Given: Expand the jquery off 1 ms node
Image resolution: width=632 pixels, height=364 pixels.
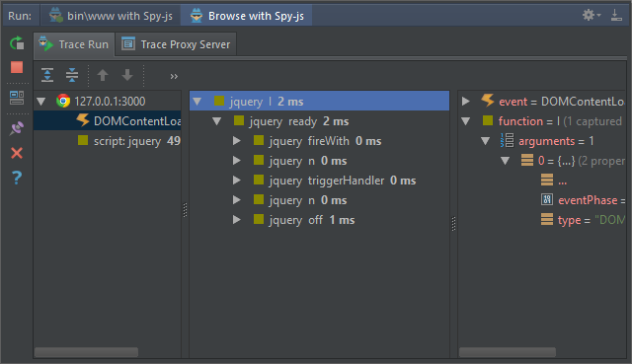Looking at the screenshot, I should 237,219.
